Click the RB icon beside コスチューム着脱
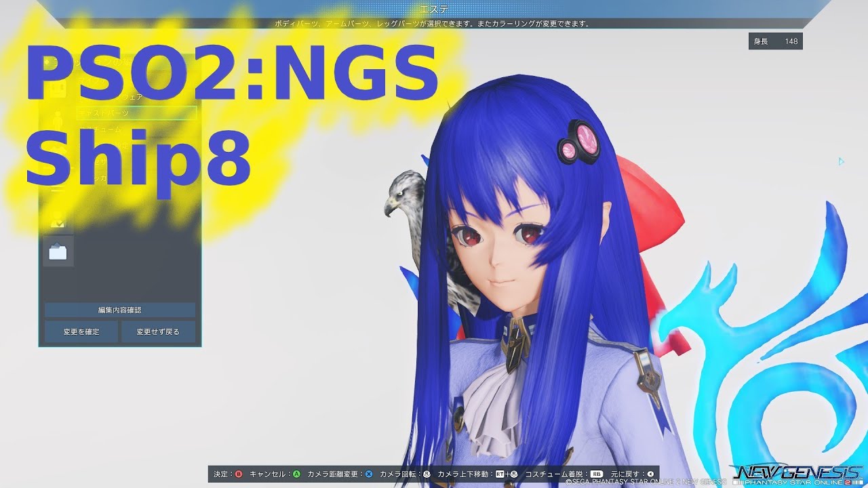The height and width of the screenshot is (488, 868). pyautogui.click(x=596, y=474)
